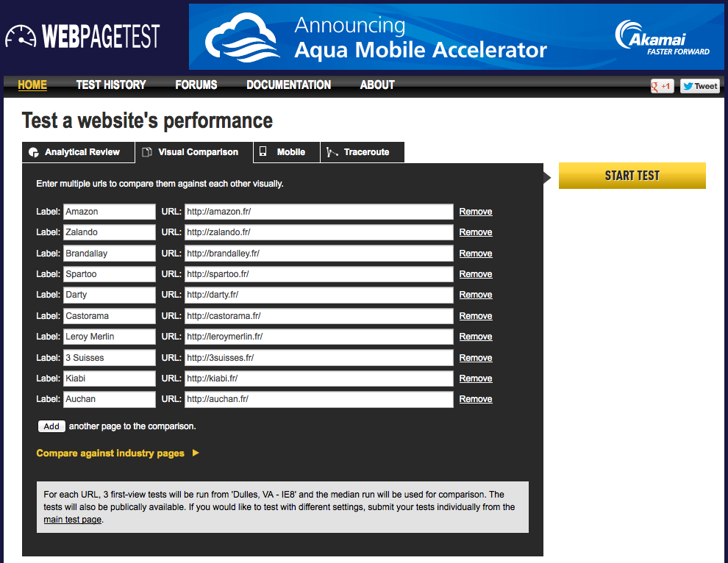Open the FORUMS menu item
The image size is (728, 563).
tap(196, 85)
